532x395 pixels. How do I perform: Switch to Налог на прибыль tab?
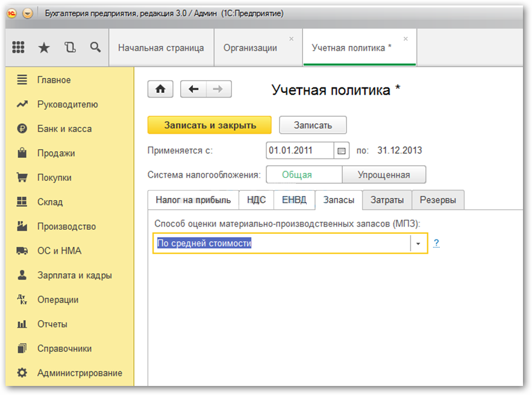(x=193, y=200)
